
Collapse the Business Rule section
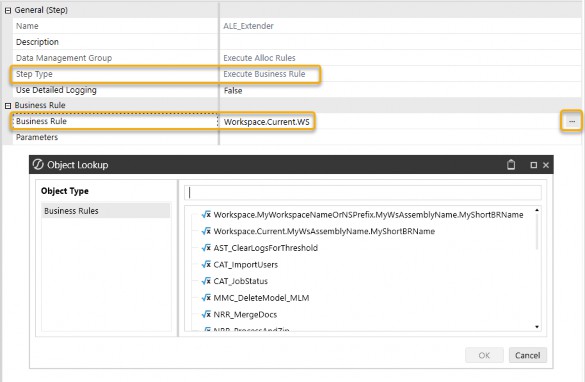tap(8, 106)
